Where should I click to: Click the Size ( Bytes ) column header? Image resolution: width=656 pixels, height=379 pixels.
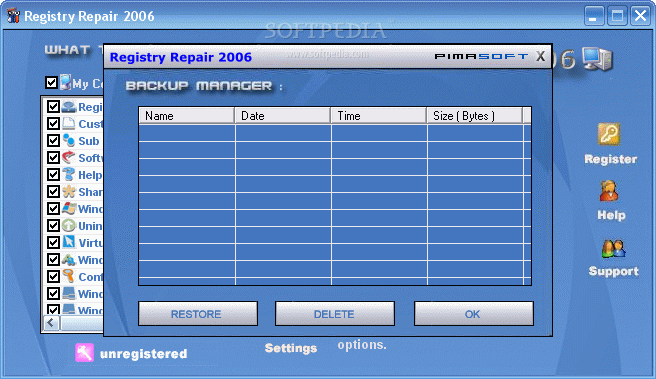click(475, 115)
